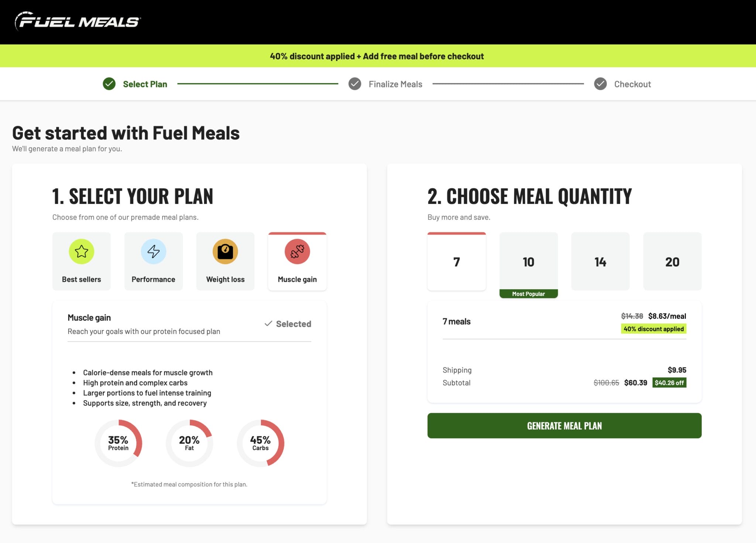The width and height of the screenshot is (756, 543).
Task: Switch to the Finalize Meals step
Action: click(395, 84)
